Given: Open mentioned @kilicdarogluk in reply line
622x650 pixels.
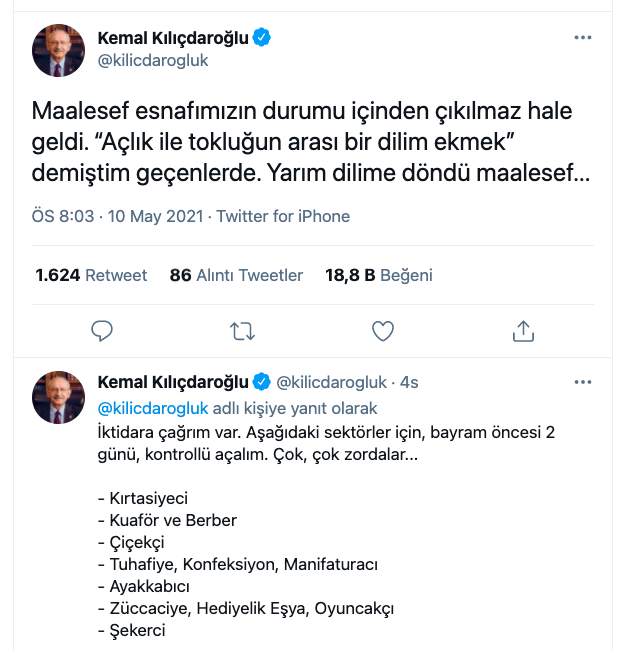Looking at the screenshot, I should coord(153,408).
